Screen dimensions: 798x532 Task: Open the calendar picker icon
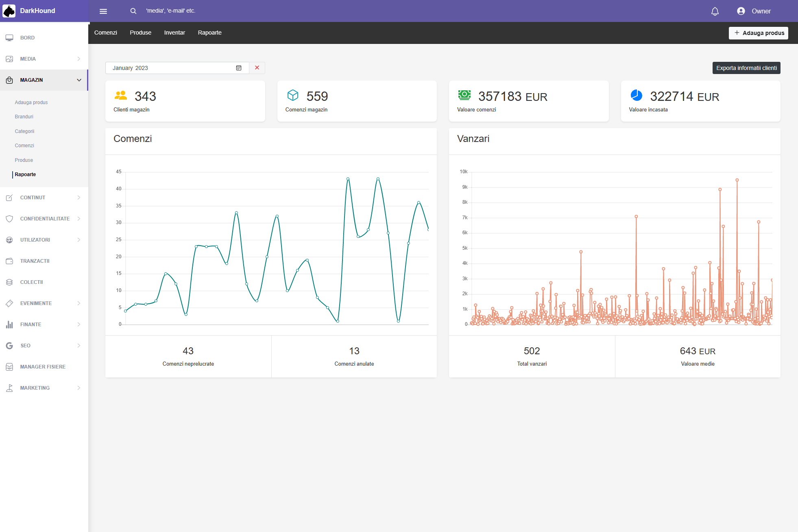[x=239, y=68]
